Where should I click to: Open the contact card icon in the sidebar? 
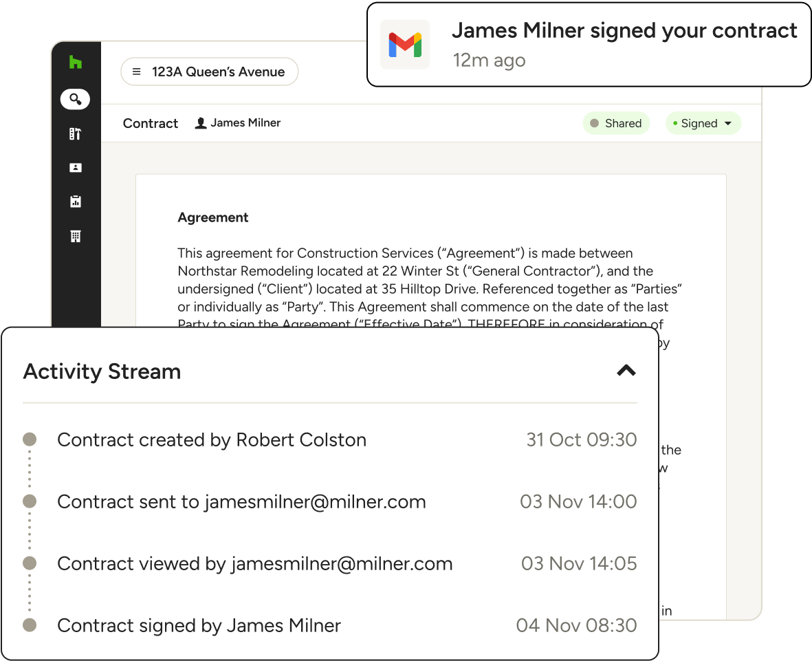(x=76, y=167)
